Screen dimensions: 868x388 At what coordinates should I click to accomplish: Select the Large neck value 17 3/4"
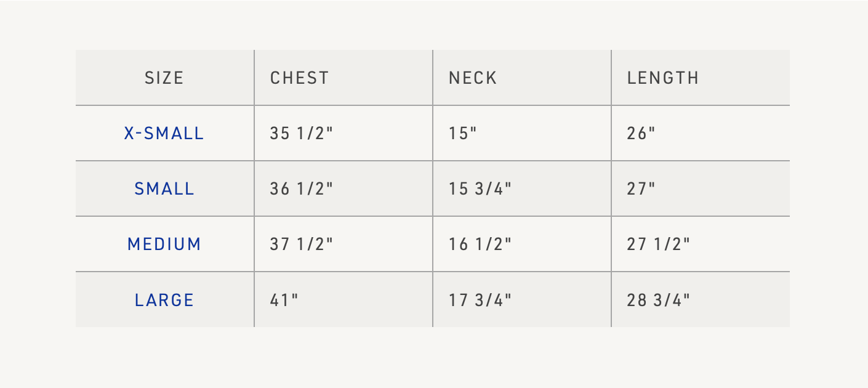(480, 300)
